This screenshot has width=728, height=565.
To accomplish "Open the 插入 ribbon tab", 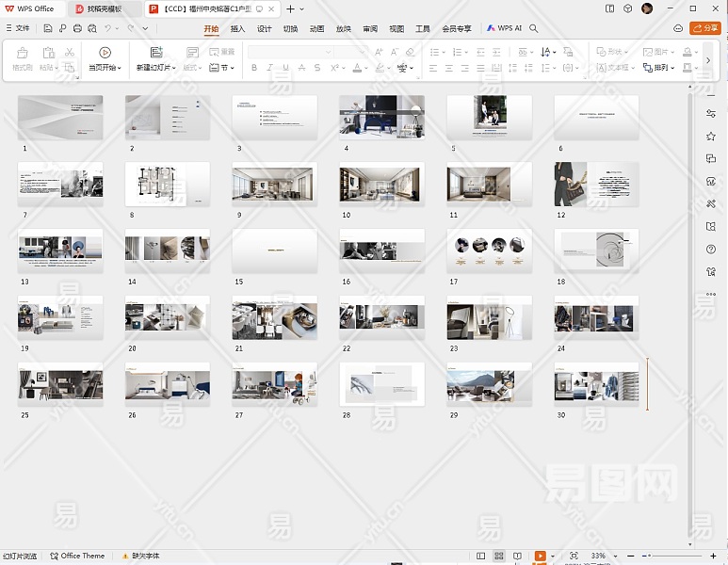I will coord(237,29).
